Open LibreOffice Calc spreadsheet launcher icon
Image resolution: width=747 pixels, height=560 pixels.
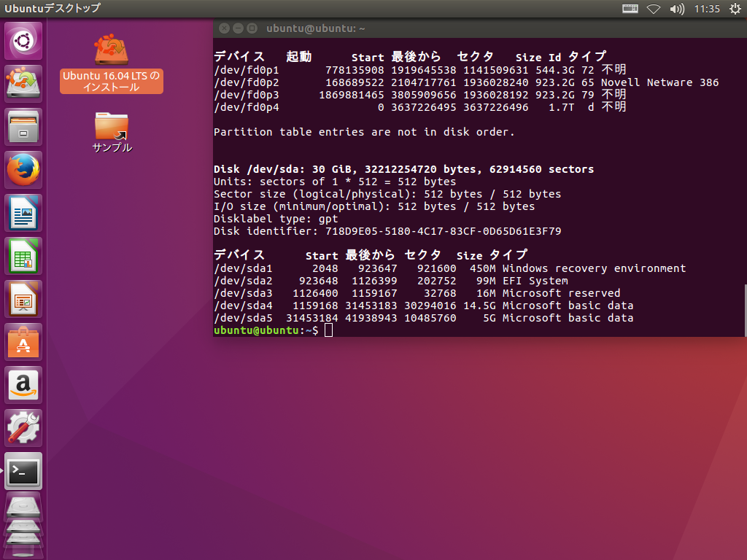click(23, 256)
